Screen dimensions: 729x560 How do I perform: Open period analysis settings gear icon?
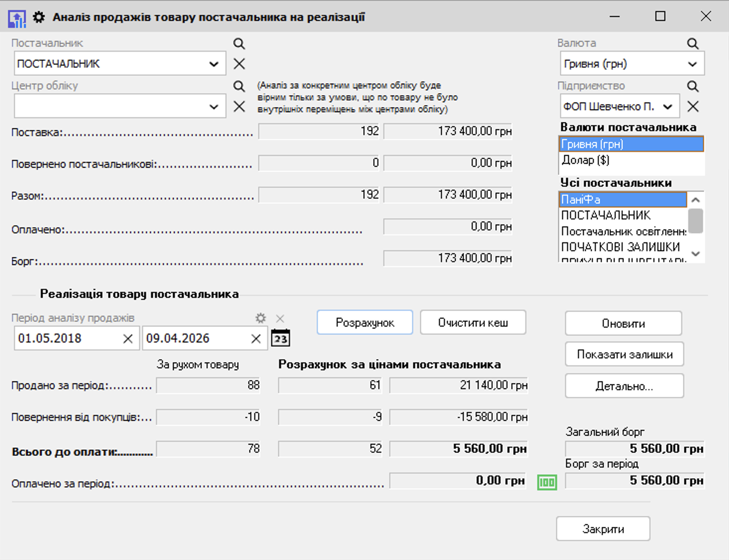coord(260,318)
